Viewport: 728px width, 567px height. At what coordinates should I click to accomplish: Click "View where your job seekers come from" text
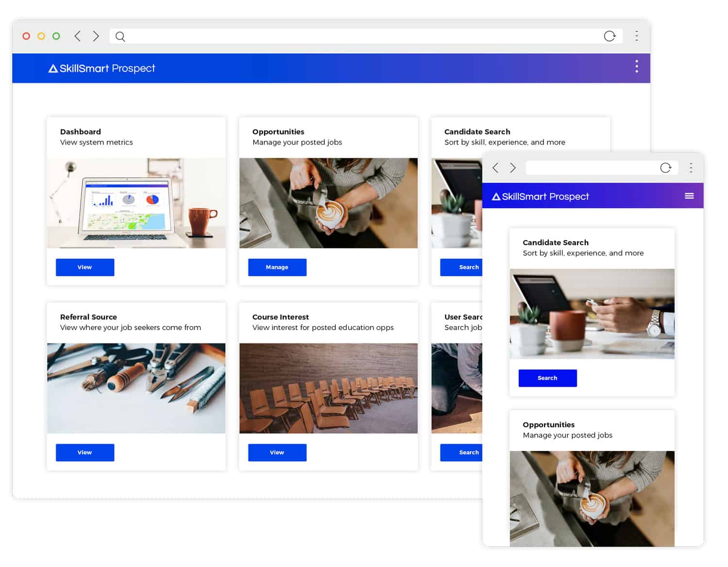[131, 328]
